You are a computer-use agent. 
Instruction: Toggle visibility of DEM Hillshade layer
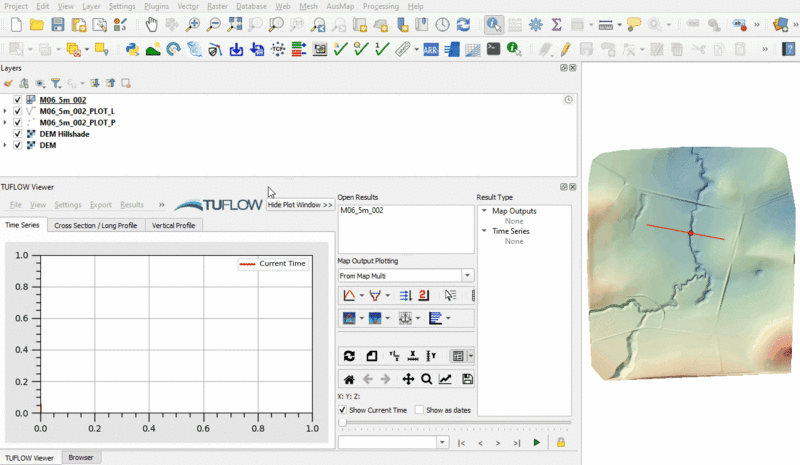pos(18,134)
